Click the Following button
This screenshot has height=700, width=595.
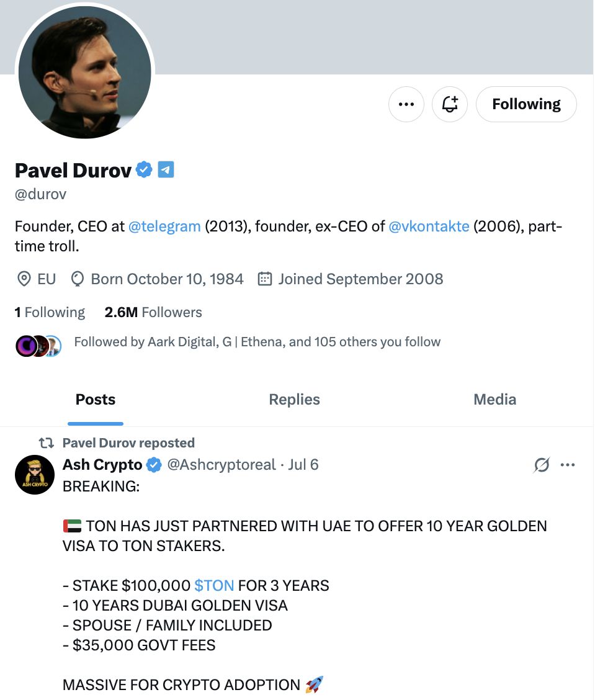[x=526, y=104]
